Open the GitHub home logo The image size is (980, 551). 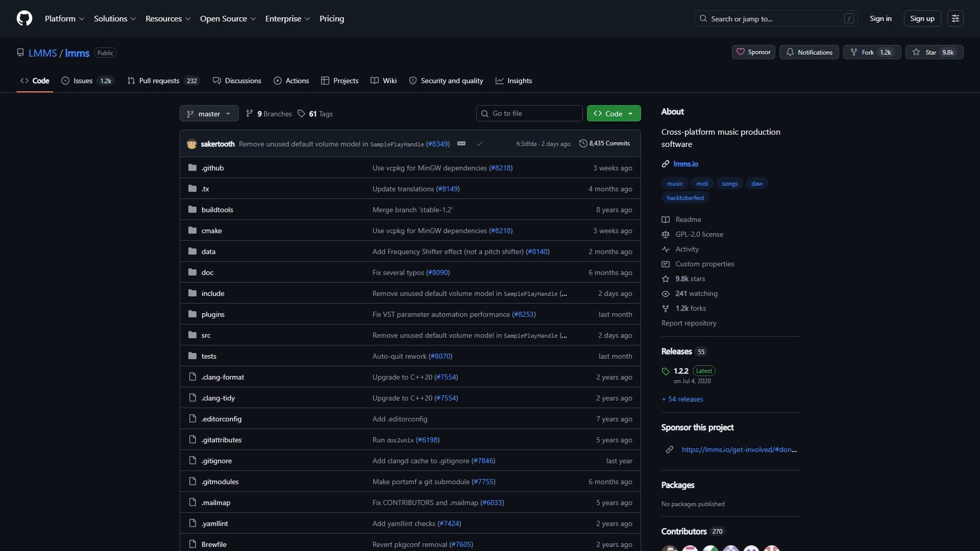[x=24, y=18]
